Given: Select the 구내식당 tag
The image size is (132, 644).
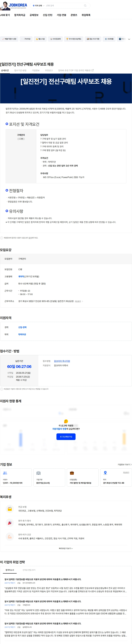Looking at the screenshot, I should 26,39.
